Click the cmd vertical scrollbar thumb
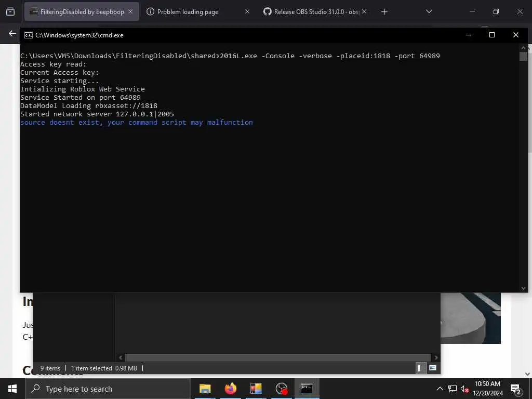The image size is (532, 399). click(x=523, y=56)
